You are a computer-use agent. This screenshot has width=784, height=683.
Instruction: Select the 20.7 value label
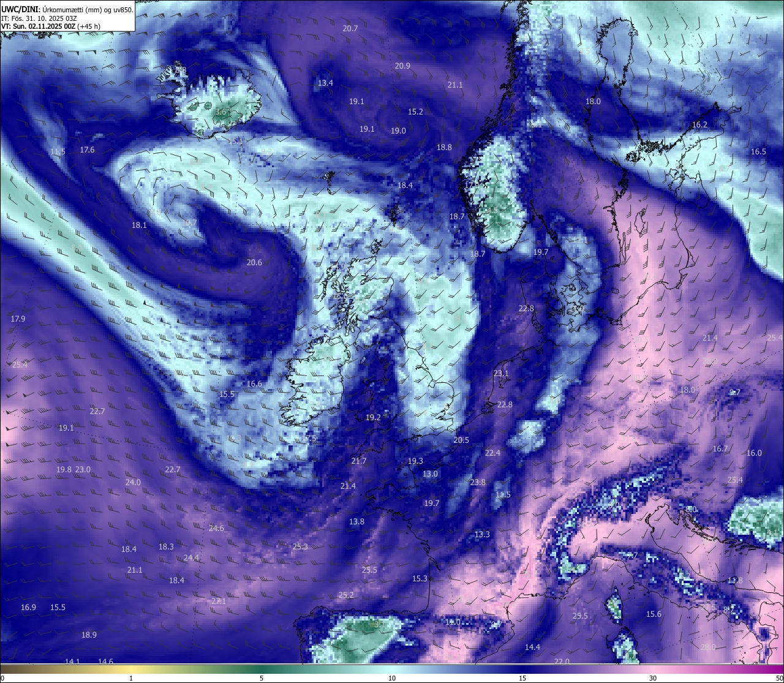tap(350, 29)
